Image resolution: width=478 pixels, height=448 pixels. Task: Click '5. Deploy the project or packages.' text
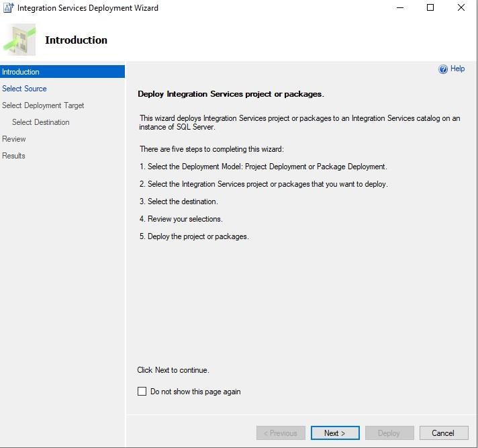[194, 236]
